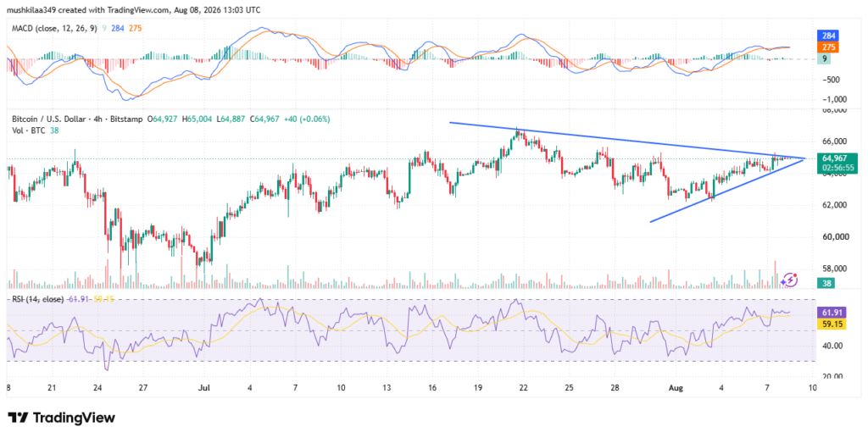
Task: Click the orange 275 signal value tag on the axis
Action: pyautogui.click(x=828, y=47)
